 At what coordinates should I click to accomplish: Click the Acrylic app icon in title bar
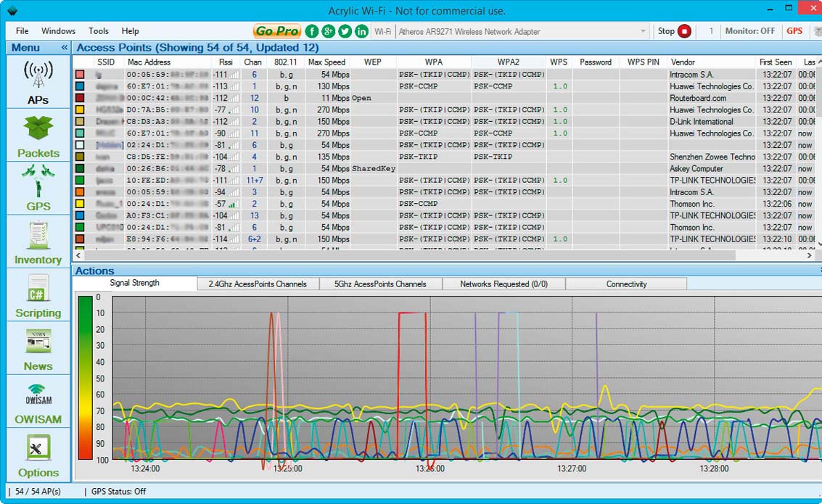[12, 10]
